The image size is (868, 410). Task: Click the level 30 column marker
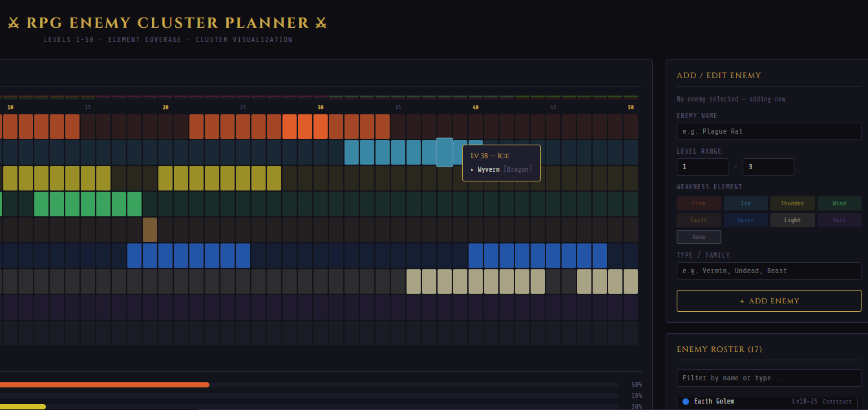(x=321, y=107)
